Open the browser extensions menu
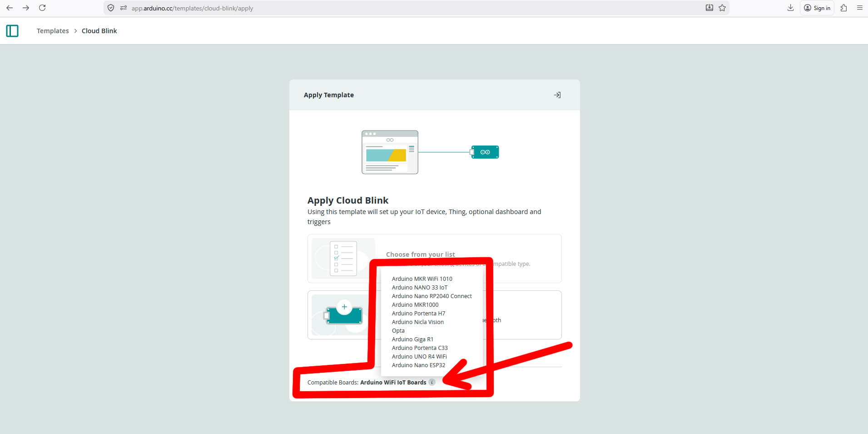 coord(843,8)
